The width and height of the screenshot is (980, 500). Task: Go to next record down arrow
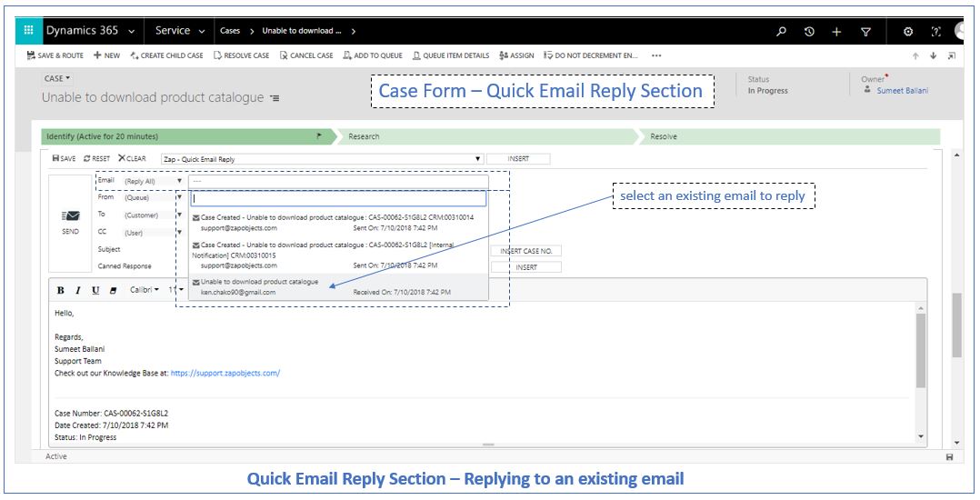click(x=933, y=55)
